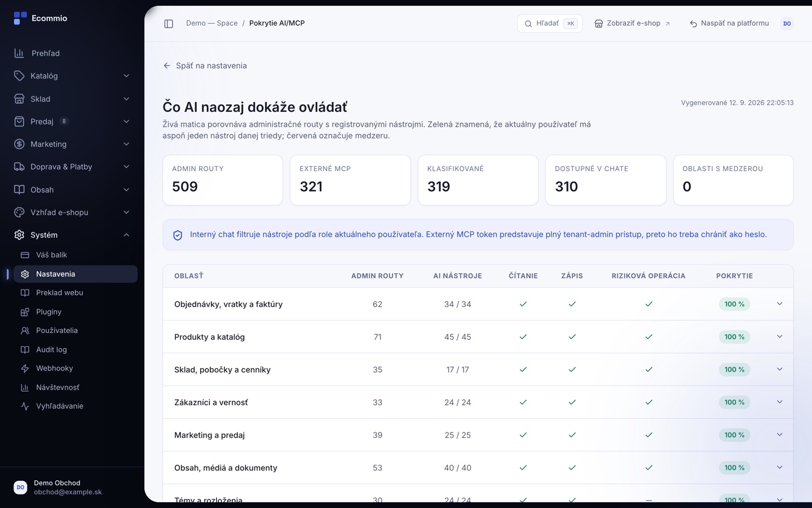Image resolution: width=812 pixels, height=508 pixels.
Task: Click the 45 / 45 AI nástroje cell
Action: click(x=457, y=337)
